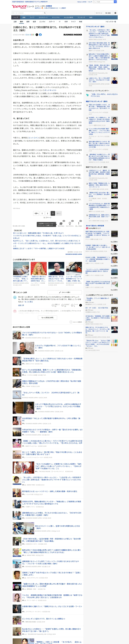
Task: Open マイページ
Action: point(99,13)
